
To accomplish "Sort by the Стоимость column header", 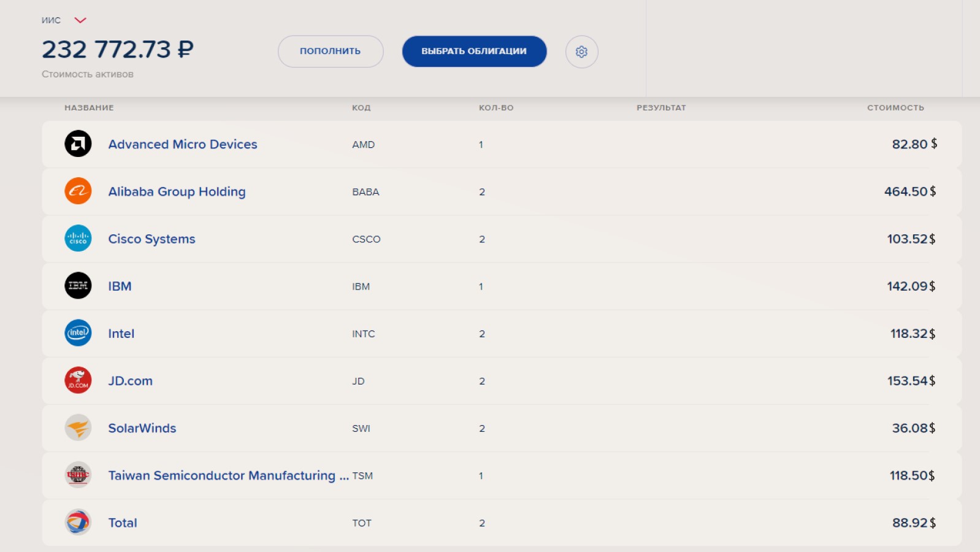I will [x=895, y=107].
